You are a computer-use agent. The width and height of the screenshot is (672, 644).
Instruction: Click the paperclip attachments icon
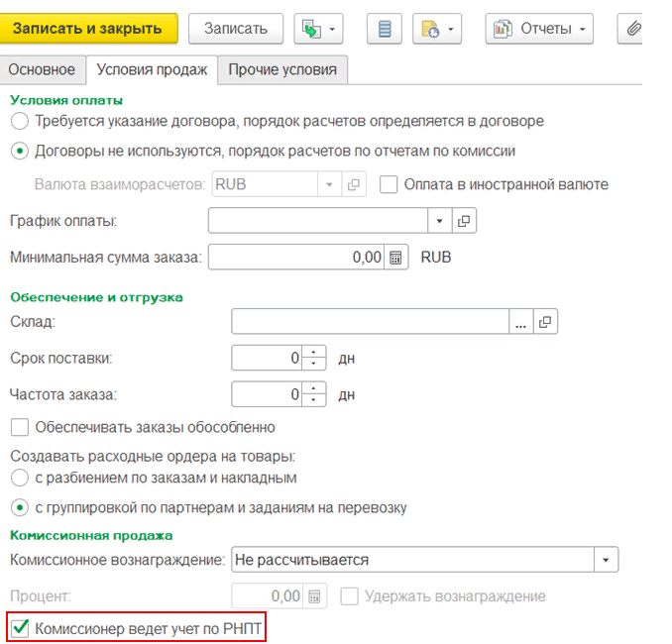click(x=632, y=29)
